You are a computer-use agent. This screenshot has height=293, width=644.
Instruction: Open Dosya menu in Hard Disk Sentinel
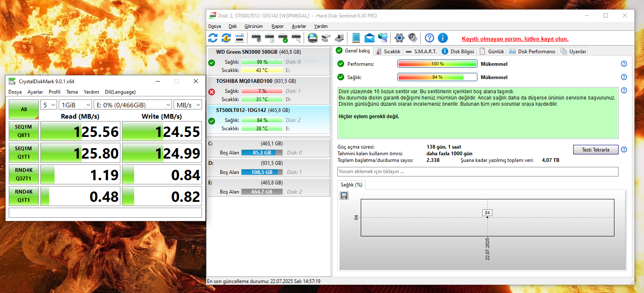tap(215, 26)
